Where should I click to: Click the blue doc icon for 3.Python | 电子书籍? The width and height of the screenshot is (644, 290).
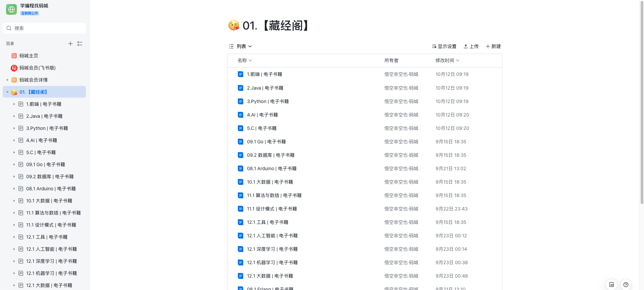[x=240, y=101]
